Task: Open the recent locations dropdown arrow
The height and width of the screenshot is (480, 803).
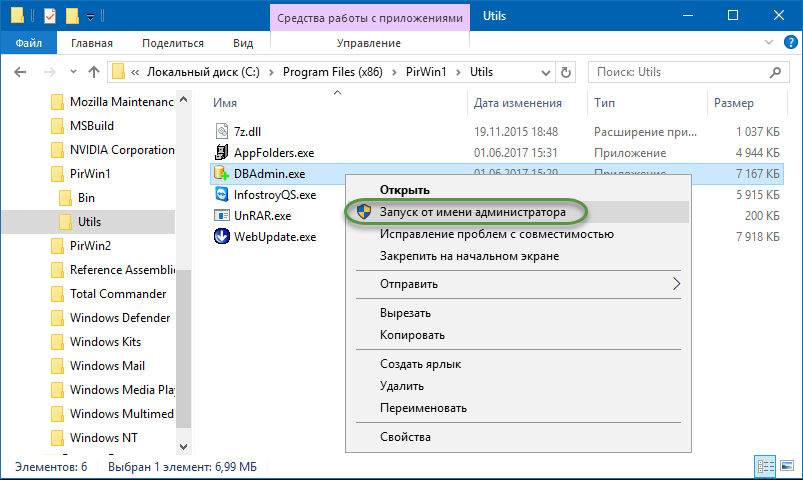Action: click(73, 72)
